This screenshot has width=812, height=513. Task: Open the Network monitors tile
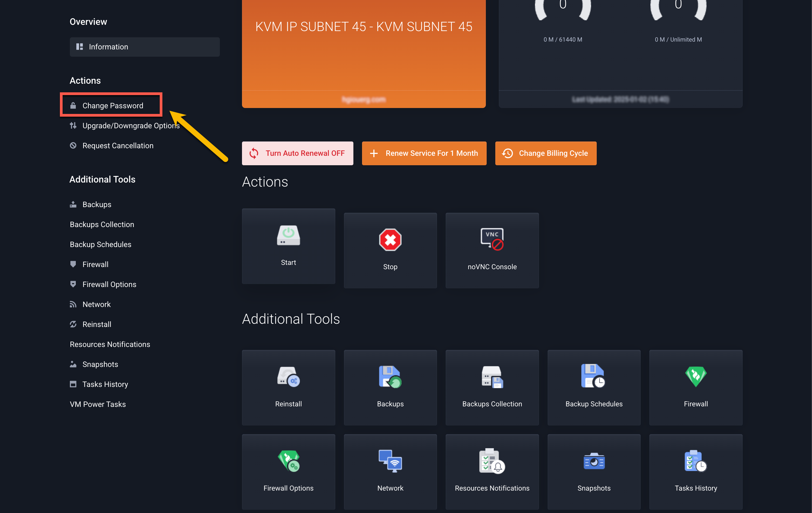pos(390,471)
